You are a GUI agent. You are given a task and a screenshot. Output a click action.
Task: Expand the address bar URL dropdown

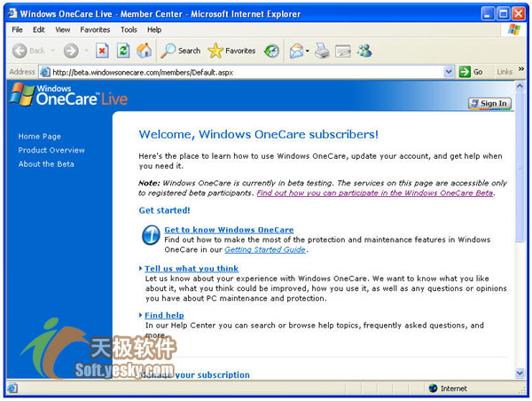pyautogui.click(x=449, y=72)
